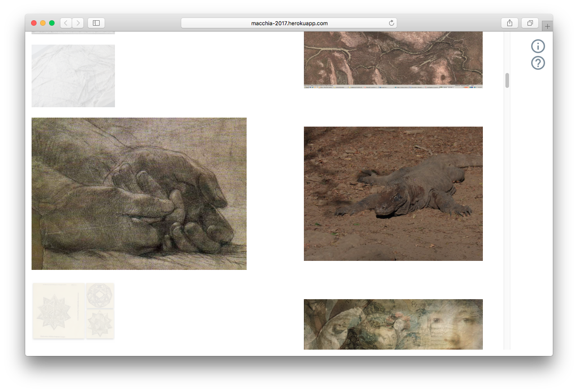
Task: Toggle the Safari sidebar button
Action: [96, 23]
